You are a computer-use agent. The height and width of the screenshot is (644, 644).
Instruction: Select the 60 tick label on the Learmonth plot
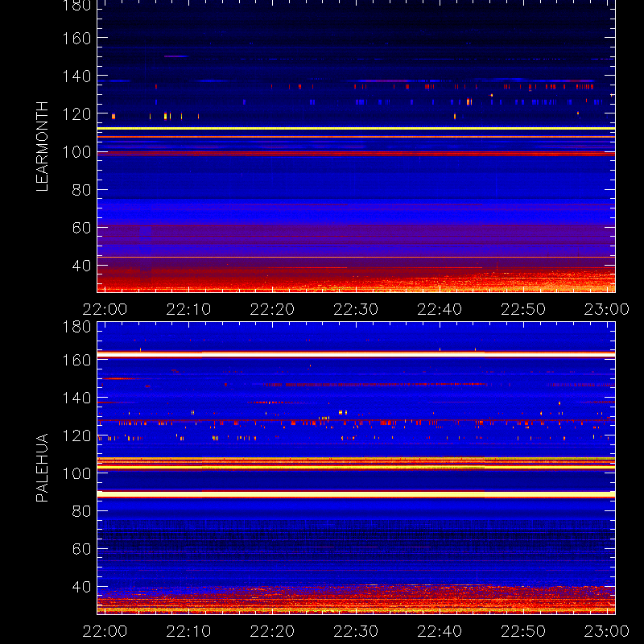(x=81, y=228)
